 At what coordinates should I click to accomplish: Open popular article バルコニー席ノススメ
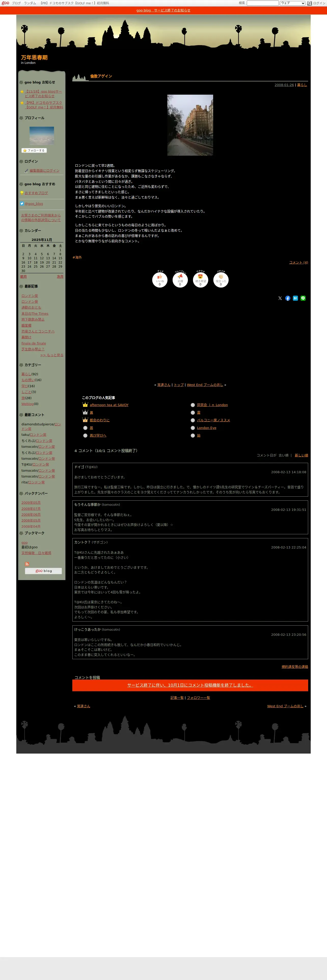pos(213,420)
